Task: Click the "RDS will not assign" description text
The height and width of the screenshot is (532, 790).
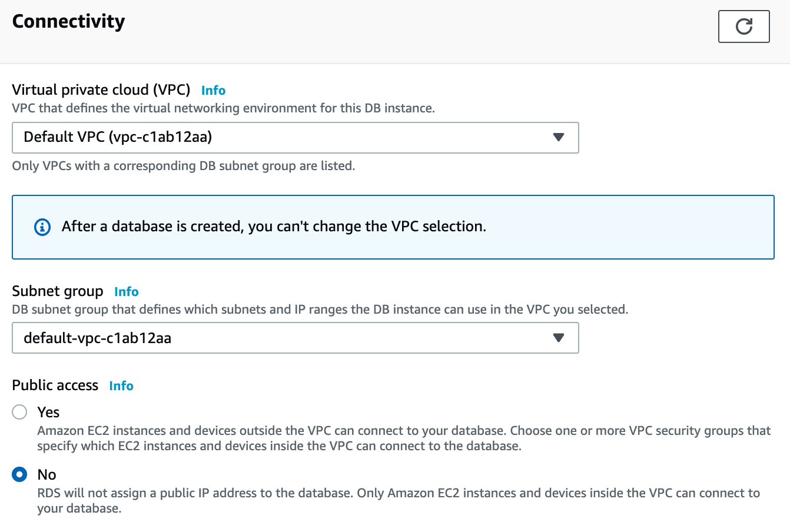Action: point(398,500)
